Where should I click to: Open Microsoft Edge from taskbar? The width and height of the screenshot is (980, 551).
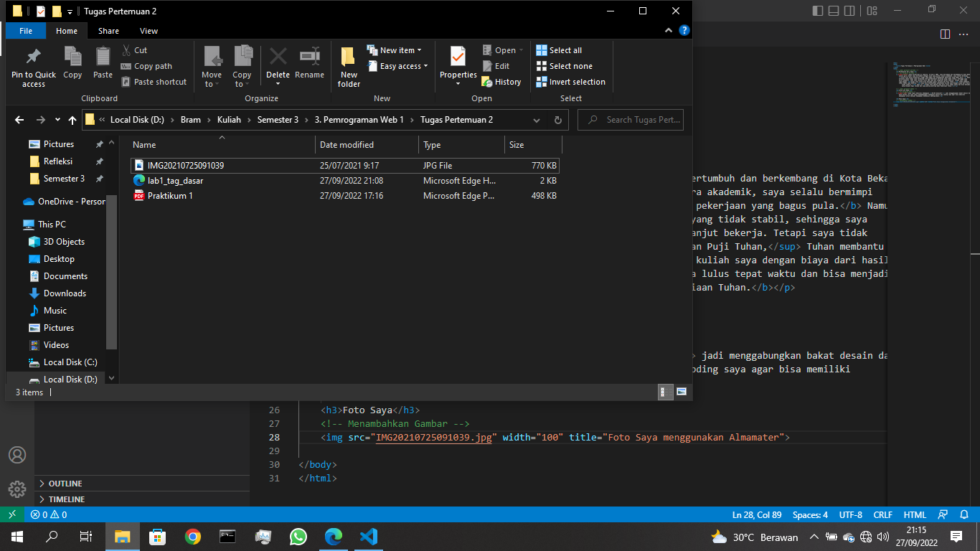334,537
